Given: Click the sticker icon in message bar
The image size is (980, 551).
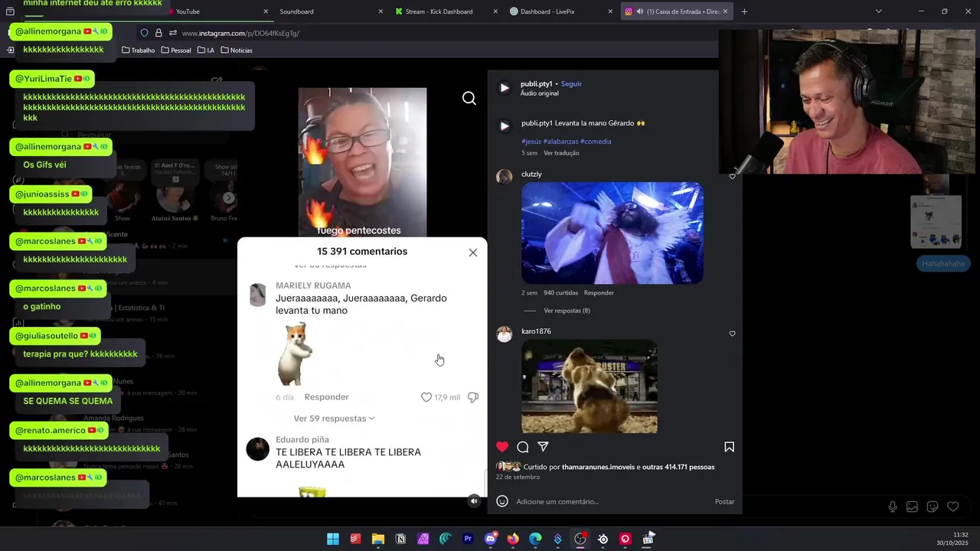Looking at the screenshot, I should pos(933,507).
